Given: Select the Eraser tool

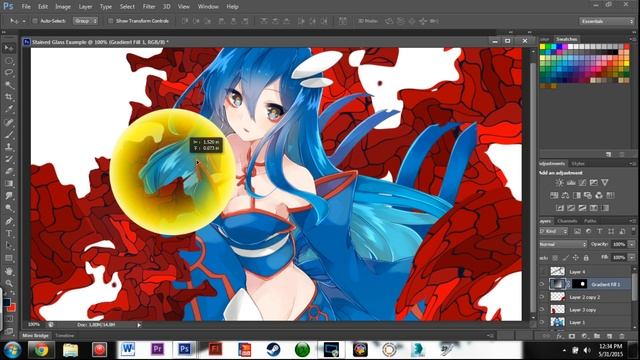Looking at the screenshot, I should (x=9, y=171).
